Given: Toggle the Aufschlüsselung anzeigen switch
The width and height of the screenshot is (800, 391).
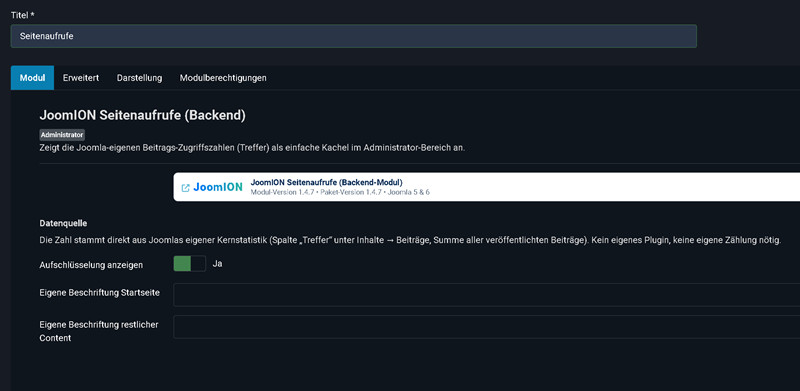Looking at the screenshot, I should pos(190,264).
